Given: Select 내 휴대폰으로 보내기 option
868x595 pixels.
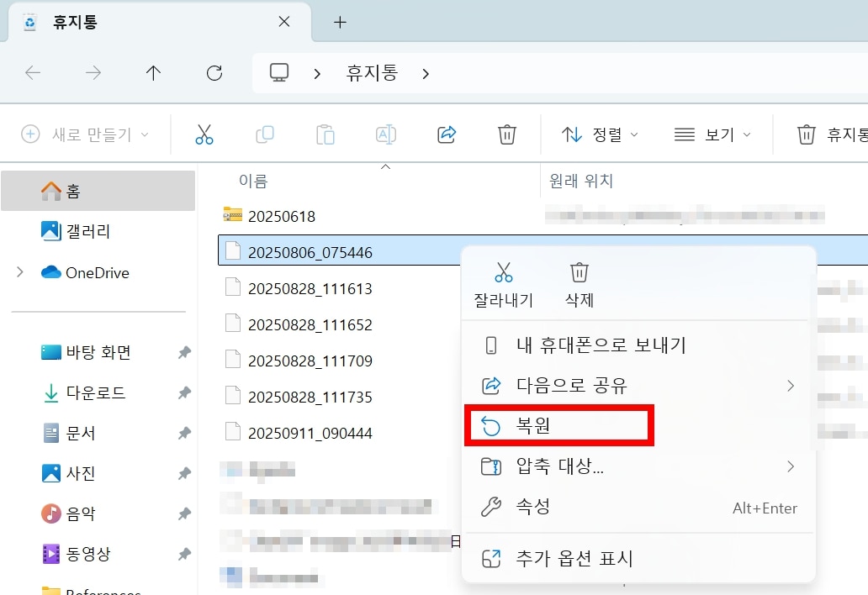Looking at the screenshot, I should coord(601,345).
